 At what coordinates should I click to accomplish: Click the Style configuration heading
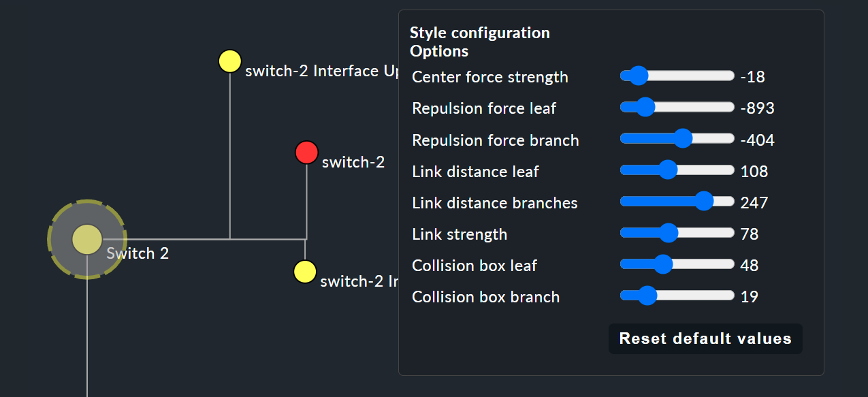(x=479, y=33)
